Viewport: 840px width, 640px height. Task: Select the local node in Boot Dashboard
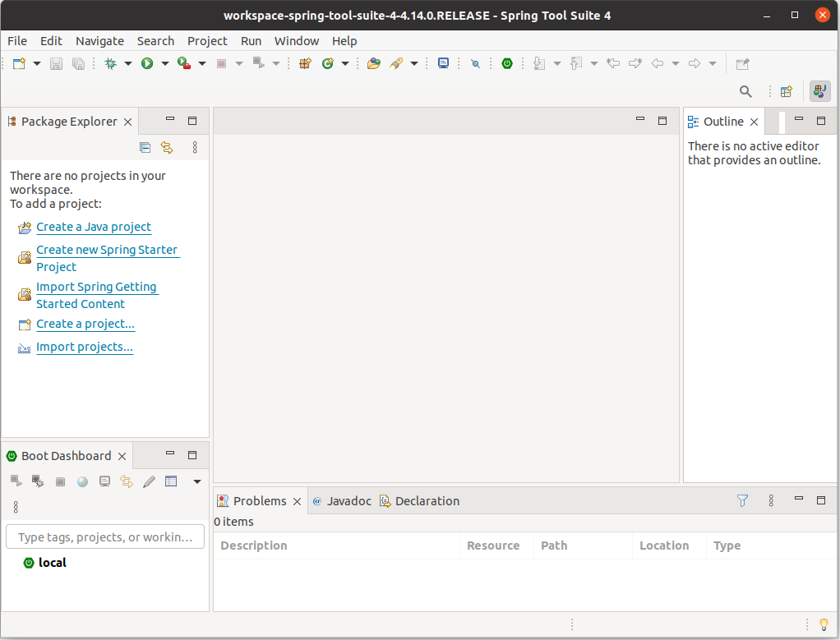click(x=45, y=563)
